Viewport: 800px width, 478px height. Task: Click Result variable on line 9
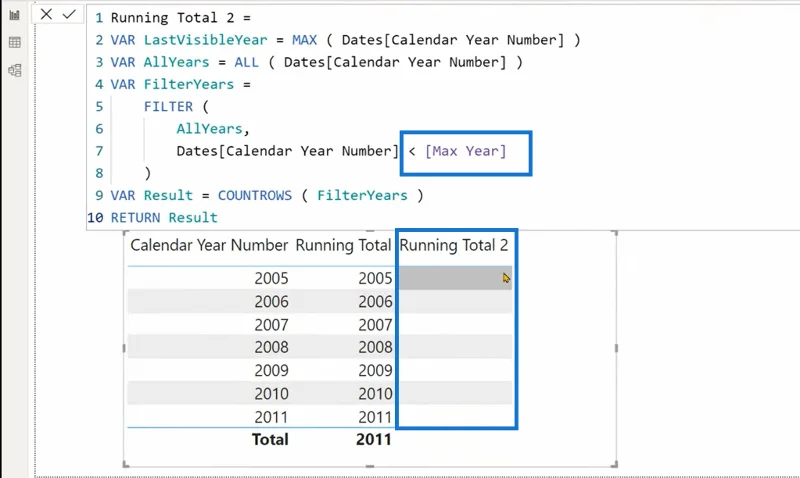(168, 195)
